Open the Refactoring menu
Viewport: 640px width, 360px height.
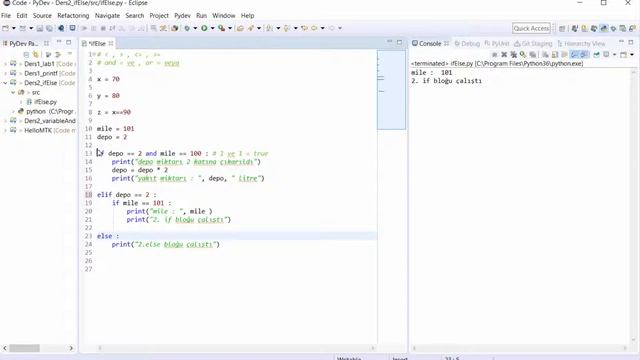tap(73, 16)
